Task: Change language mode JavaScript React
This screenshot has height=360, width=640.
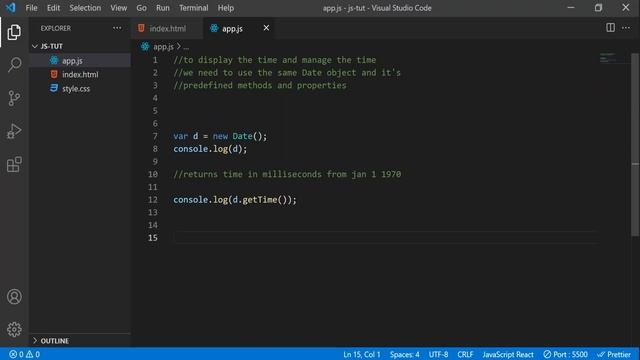Action: [x=508, y=354]
